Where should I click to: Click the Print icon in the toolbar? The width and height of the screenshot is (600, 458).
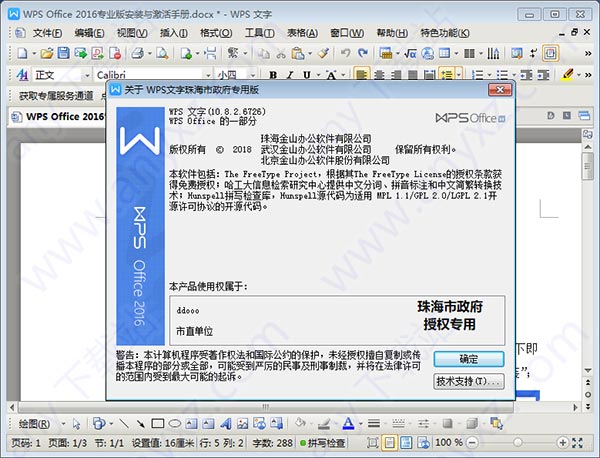pos(138,53)
